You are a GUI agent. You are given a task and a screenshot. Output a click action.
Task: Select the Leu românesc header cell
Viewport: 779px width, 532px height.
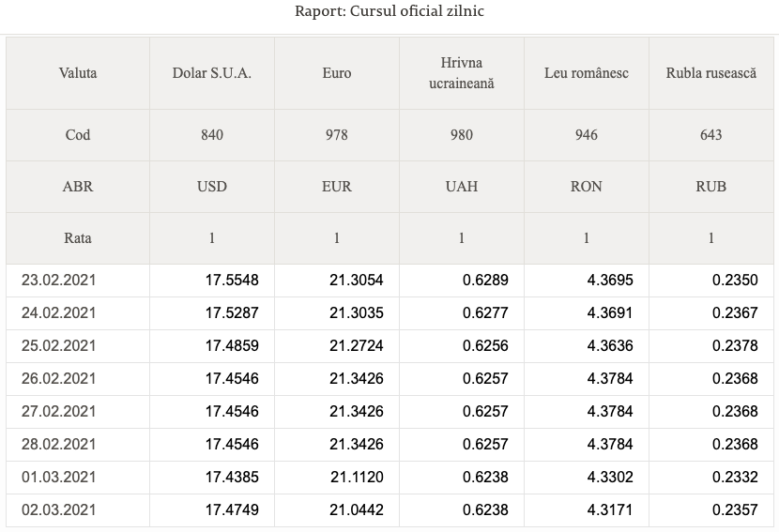(587, 73)
